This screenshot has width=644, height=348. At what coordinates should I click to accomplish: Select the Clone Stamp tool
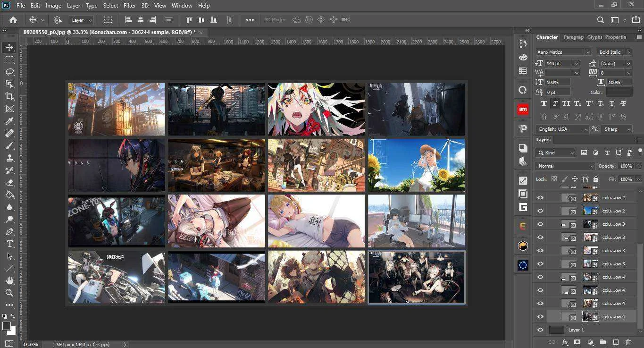click(x=9, y=158)
